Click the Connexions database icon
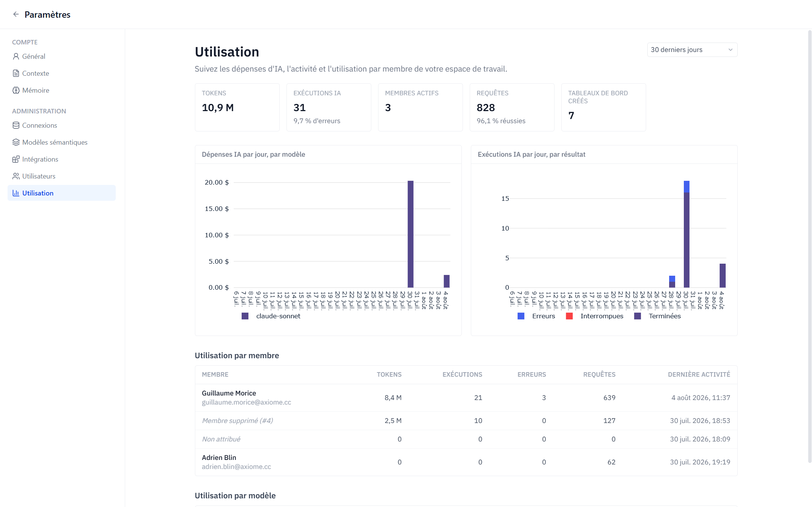 [x=16, y=125]
